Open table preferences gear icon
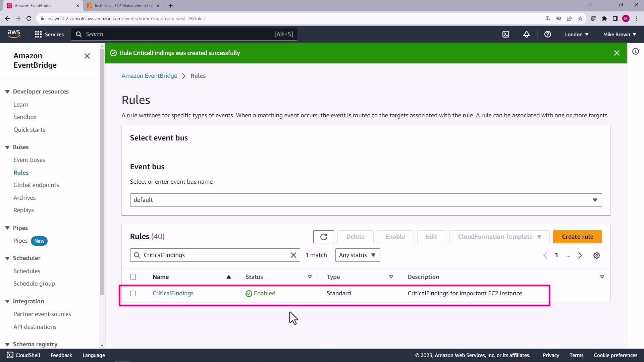Screen dimensions: 644x362 click(x=596, y=255)
